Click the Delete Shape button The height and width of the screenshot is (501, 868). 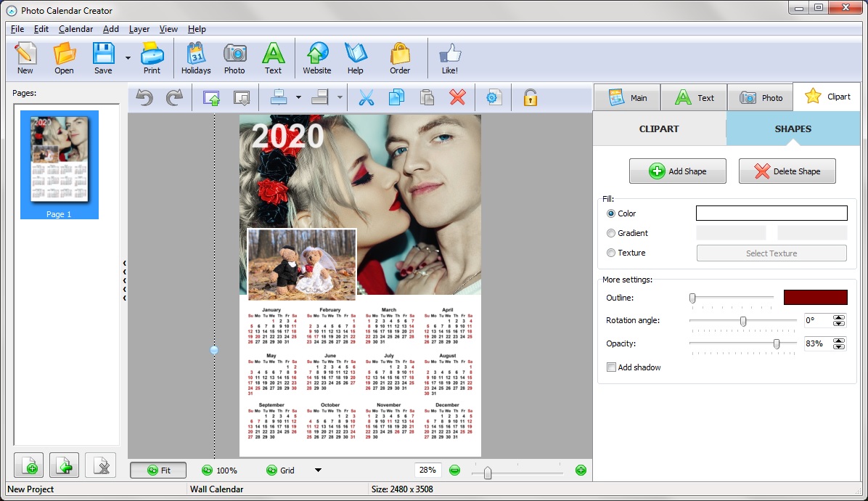click(x=787, y=171)
